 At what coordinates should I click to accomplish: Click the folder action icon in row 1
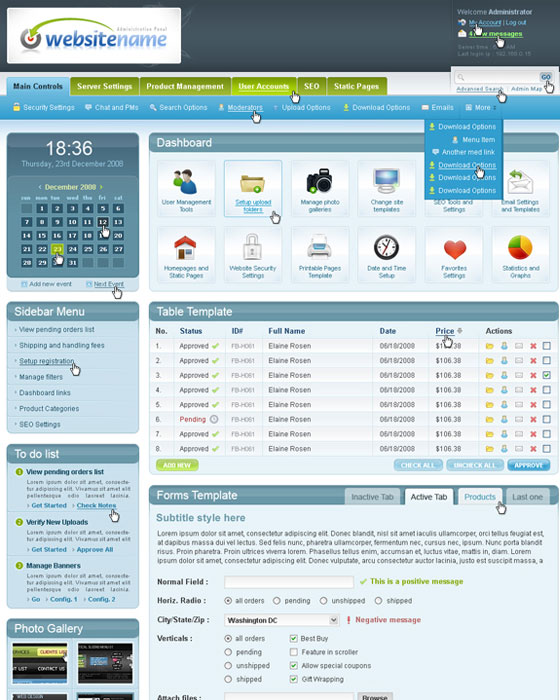tap(489, 346)
